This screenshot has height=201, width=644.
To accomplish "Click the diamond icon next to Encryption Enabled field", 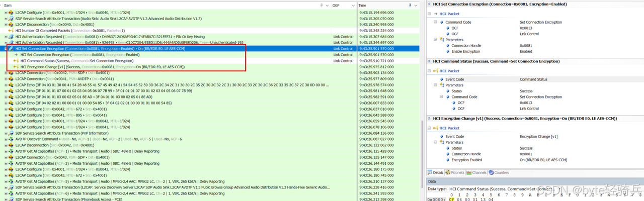I will click(x=448, y=160).
